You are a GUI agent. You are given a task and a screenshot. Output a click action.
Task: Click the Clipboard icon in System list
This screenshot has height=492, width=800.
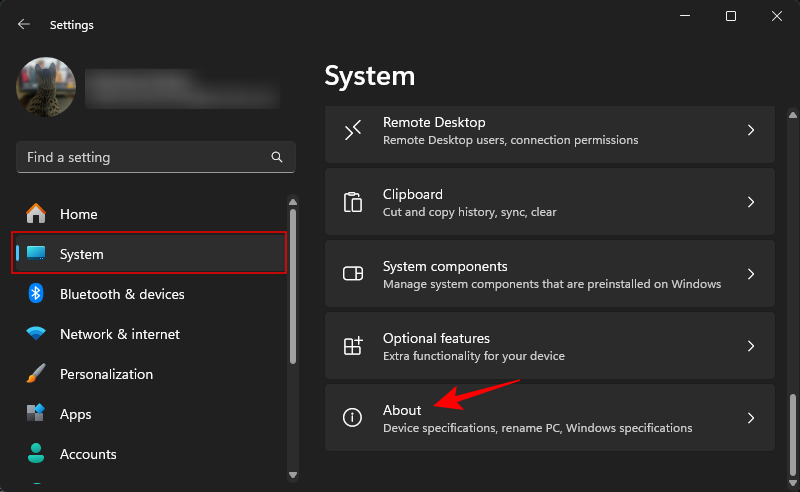(x=353, y=202)
